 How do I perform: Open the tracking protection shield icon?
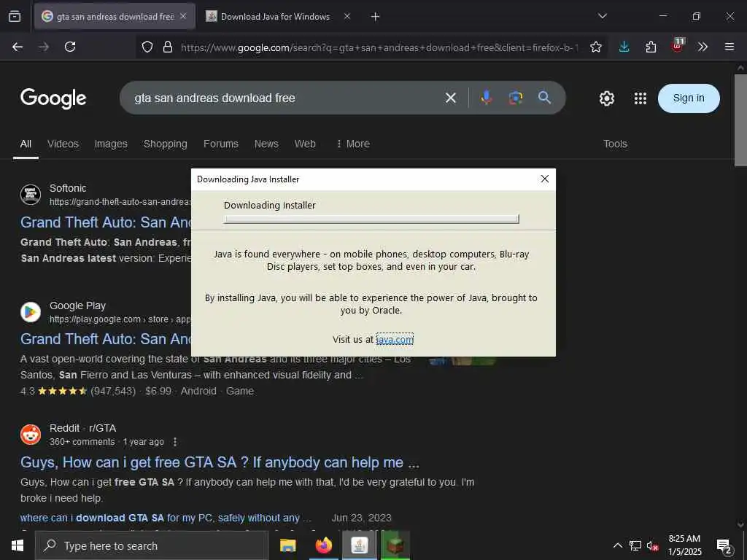pos(147,47)
